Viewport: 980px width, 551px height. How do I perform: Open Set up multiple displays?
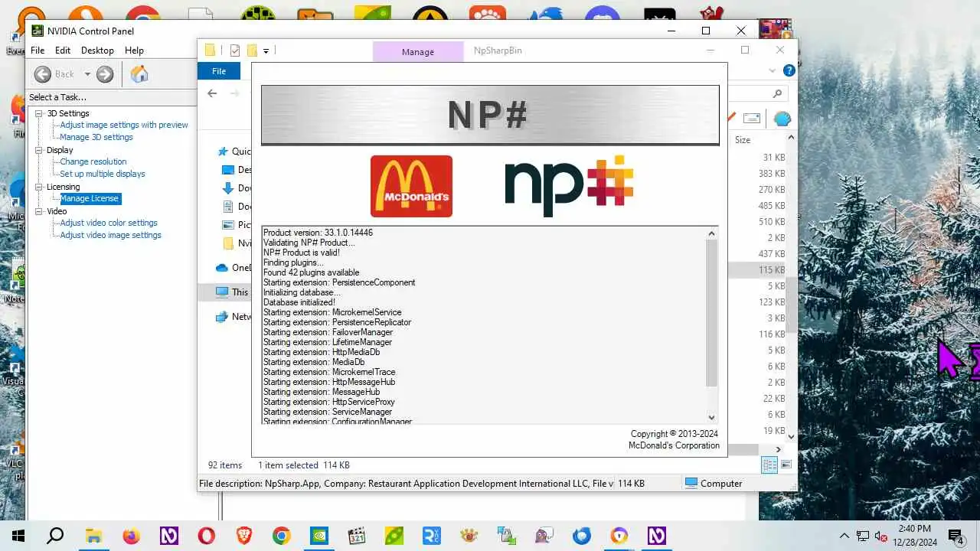(x=103, y=174)
